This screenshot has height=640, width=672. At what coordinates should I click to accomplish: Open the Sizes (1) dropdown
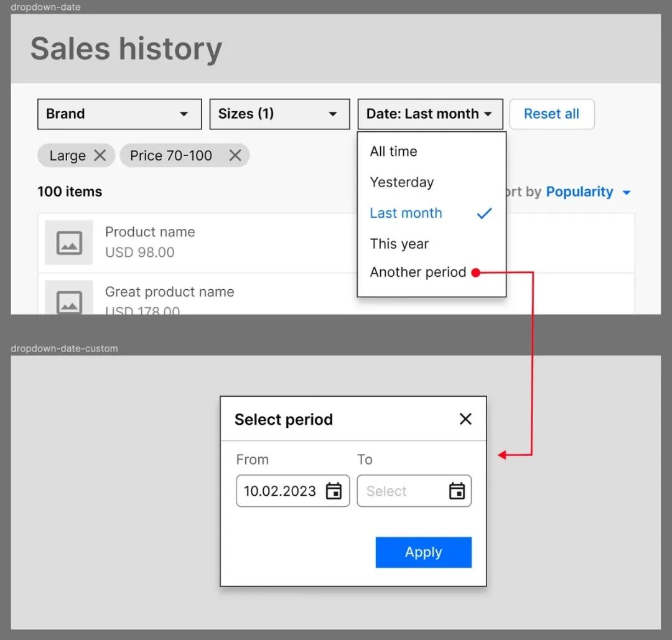[279, 114]
